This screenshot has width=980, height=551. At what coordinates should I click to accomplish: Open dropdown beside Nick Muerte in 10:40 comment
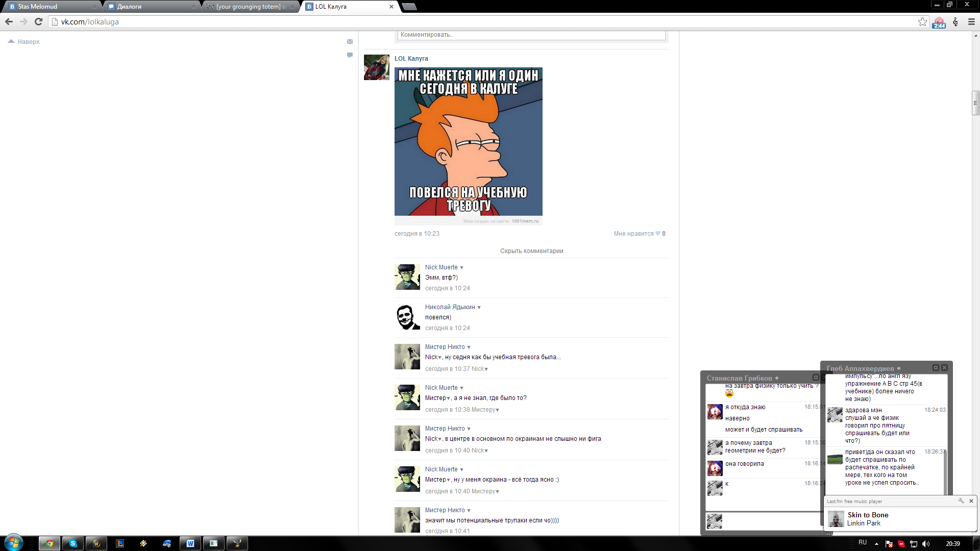461,470
